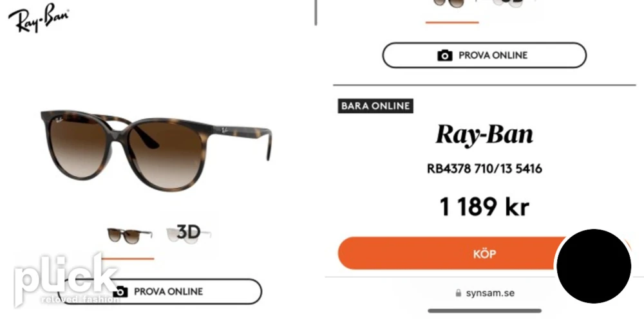Open the 3D view thumbnail below the sunglasses
This screenshot has width=644, height=319.
[189, 233]
